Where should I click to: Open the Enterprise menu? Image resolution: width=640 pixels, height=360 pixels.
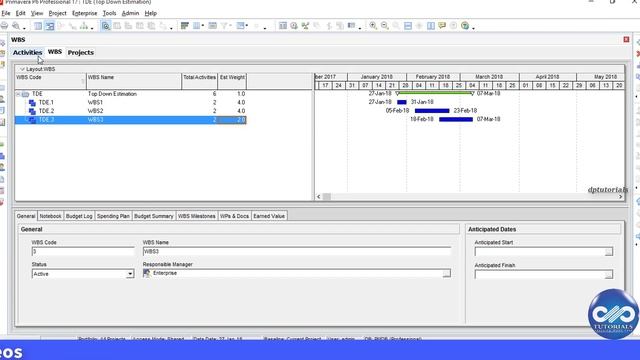[x=84, y=13]
